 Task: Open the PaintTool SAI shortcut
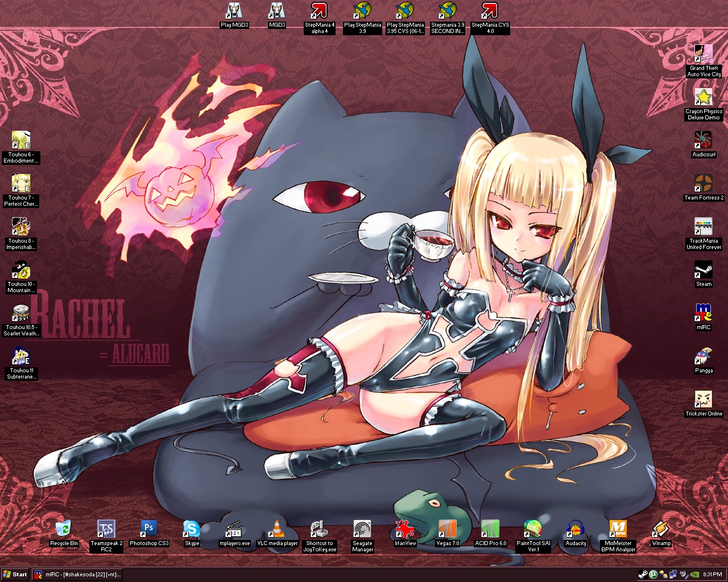point(533,529)
